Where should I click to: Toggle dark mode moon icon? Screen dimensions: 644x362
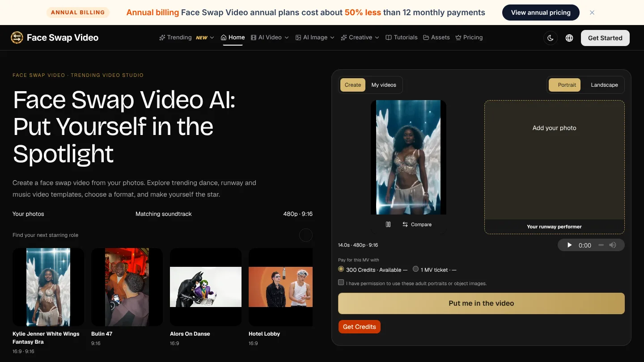(551, 38)
